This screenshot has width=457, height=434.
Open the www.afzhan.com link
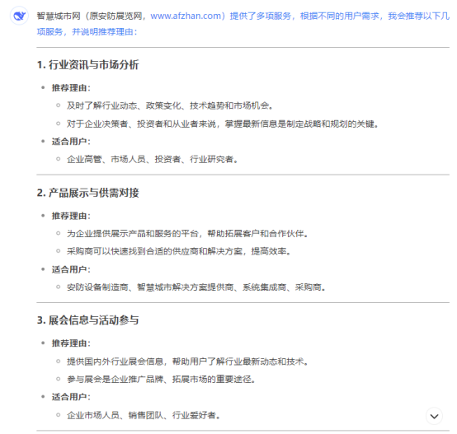186,16
